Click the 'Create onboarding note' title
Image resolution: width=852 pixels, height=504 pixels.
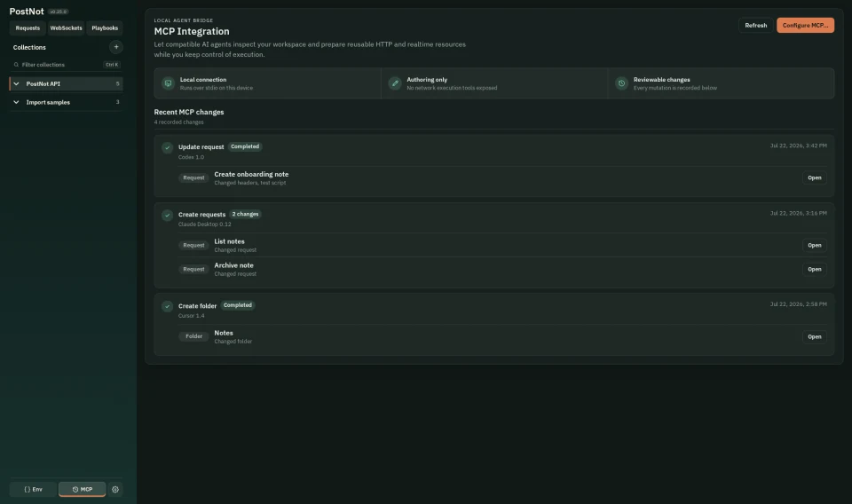(251, 174)
